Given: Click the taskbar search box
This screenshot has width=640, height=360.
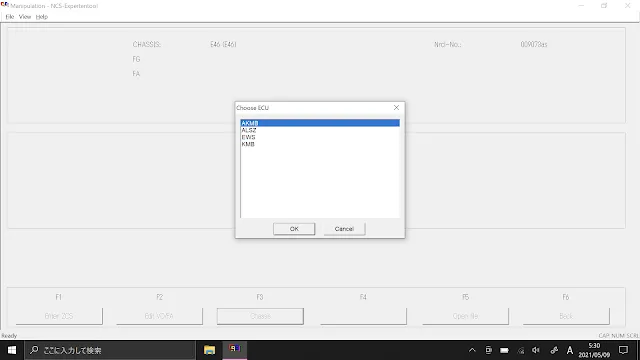Looking at the screenshot, I should click(x=110, y=350).
